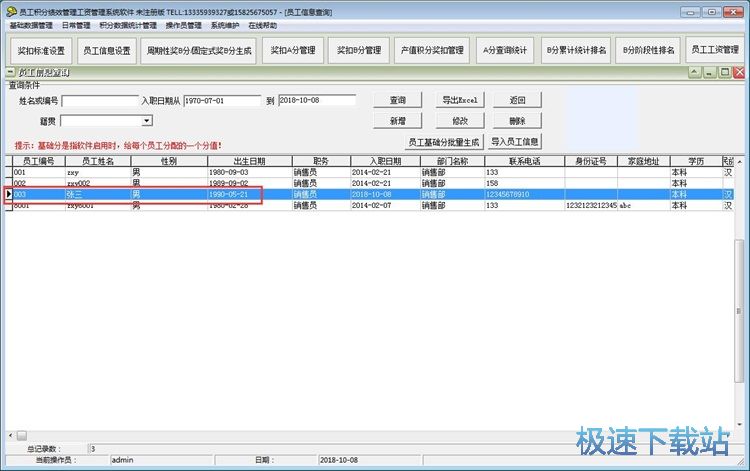Open the 系统维护 menu

(225, 25)
